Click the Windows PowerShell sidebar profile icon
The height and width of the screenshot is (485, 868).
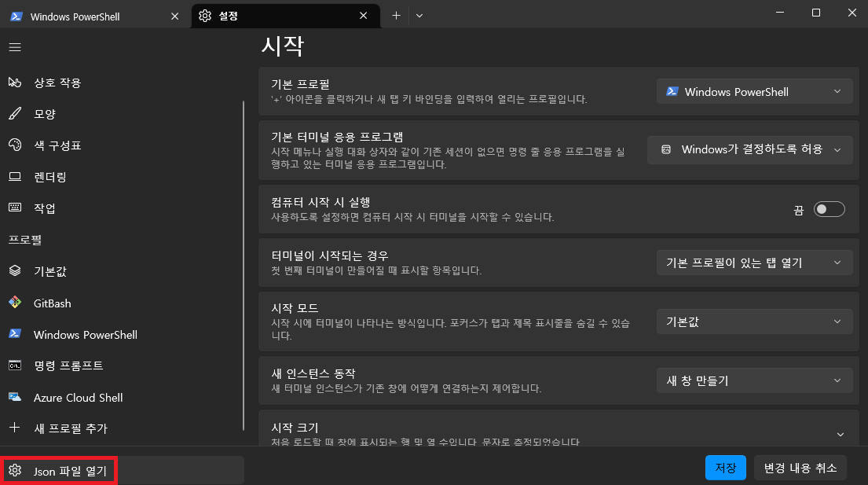point(15,334)
